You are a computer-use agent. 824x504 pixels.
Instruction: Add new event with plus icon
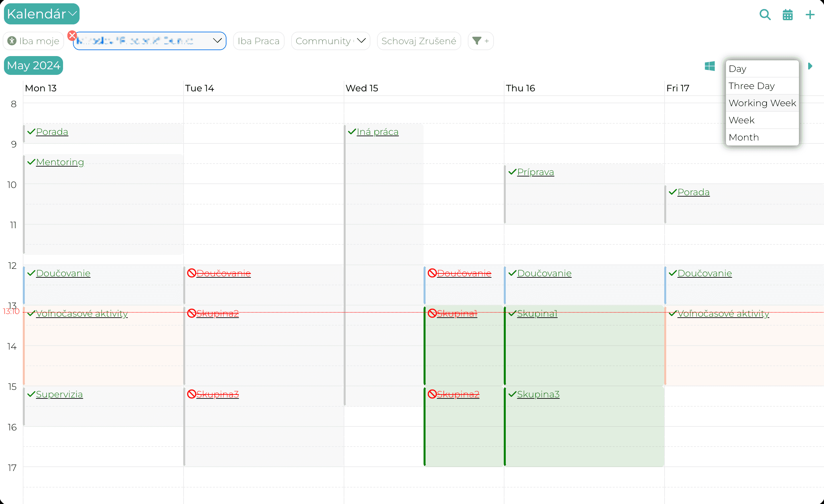point(810,15)
